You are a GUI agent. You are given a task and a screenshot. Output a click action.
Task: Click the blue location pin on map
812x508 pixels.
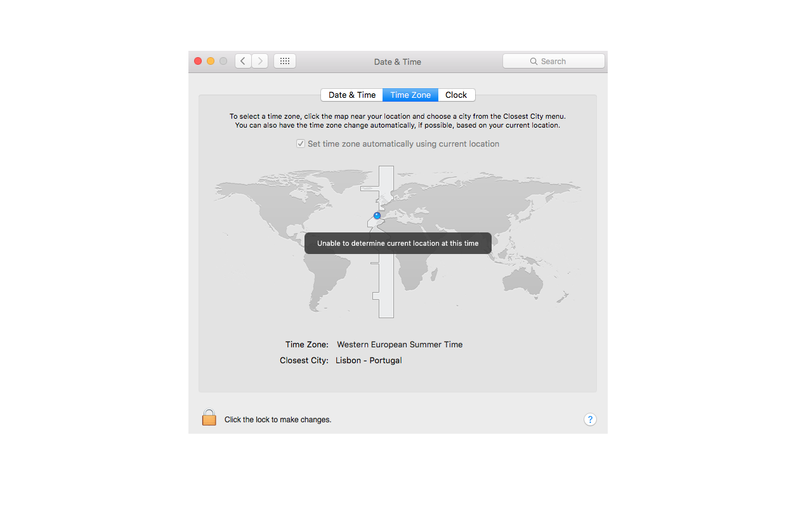(x=377, y=215)
